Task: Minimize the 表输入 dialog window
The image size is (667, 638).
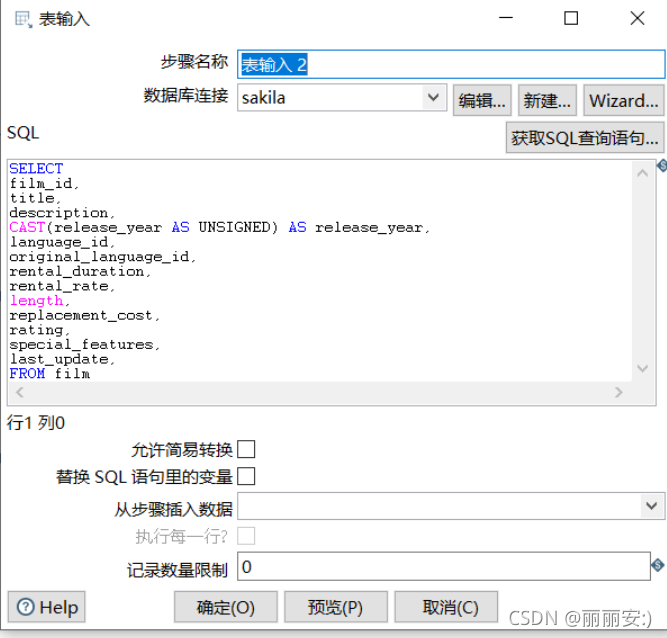Action: (506, 18)
